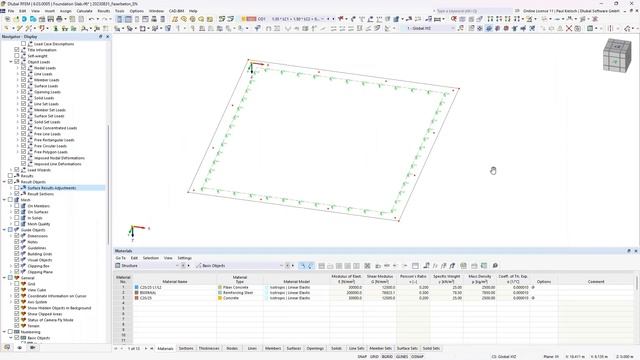This screenshot has height=360, width=640.
Task: Click the Go To menu in Materials panel
Action: point(120,258)
